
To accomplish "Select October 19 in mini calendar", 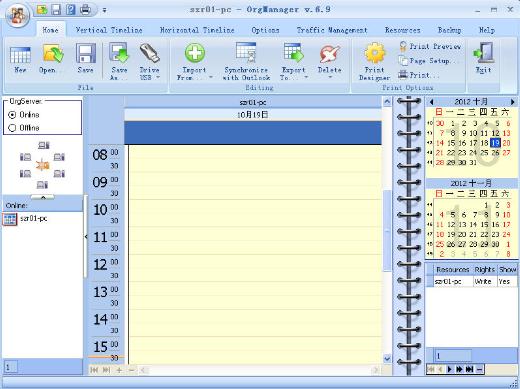I will [x=495, y=143].
